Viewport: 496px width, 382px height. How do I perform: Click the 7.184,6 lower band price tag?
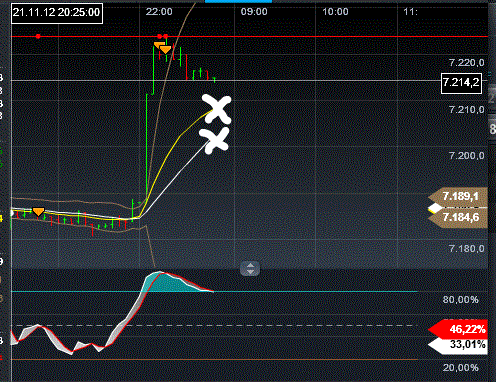458,218
